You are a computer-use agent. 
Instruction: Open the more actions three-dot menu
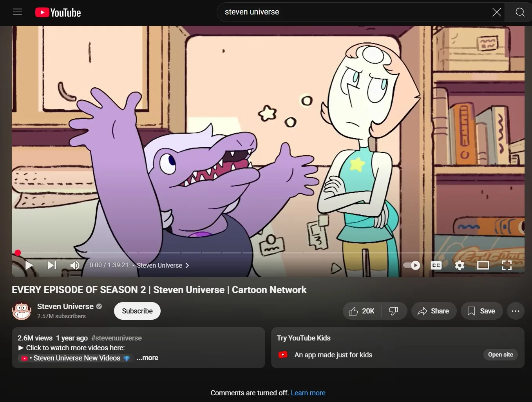516,311
